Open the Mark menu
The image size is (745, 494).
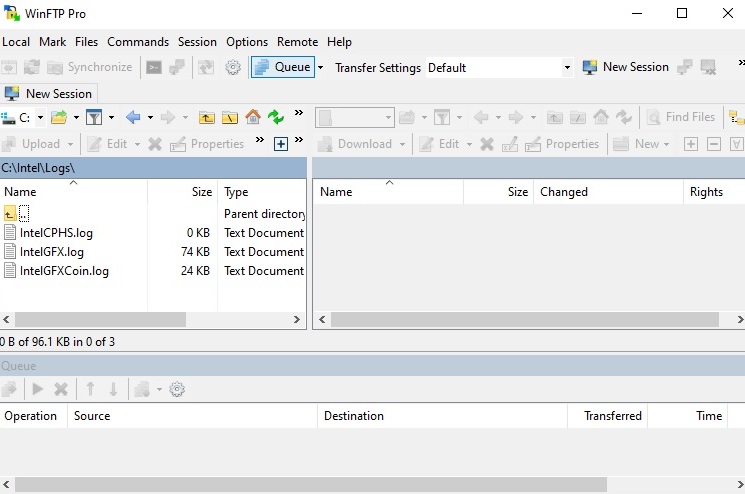click(52, 42)
